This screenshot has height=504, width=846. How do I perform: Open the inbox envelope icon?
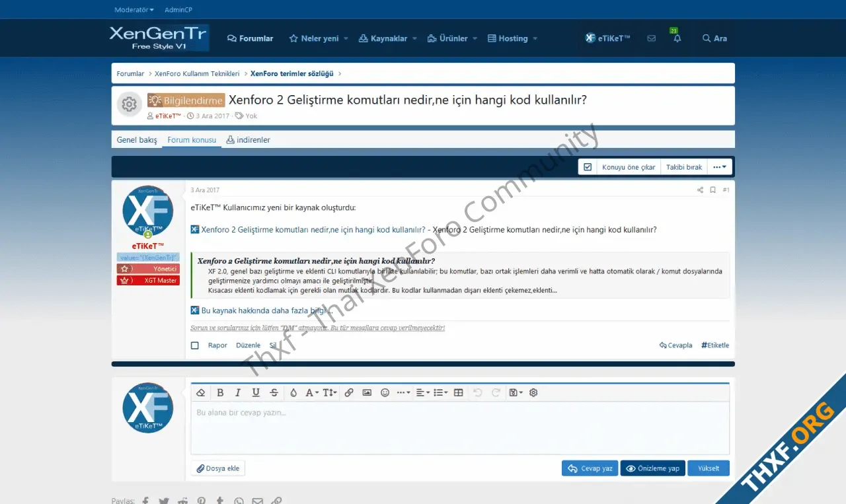(652, 38)
